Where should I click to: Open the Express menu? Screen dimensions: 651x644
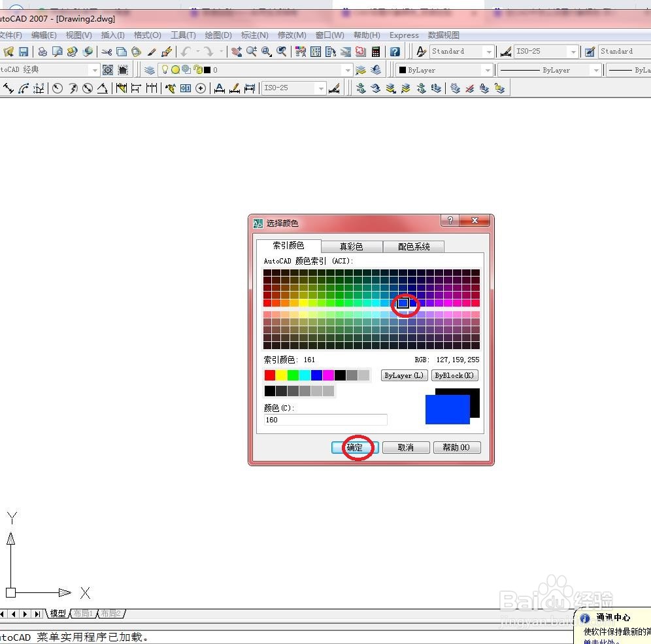pos(404,35)
